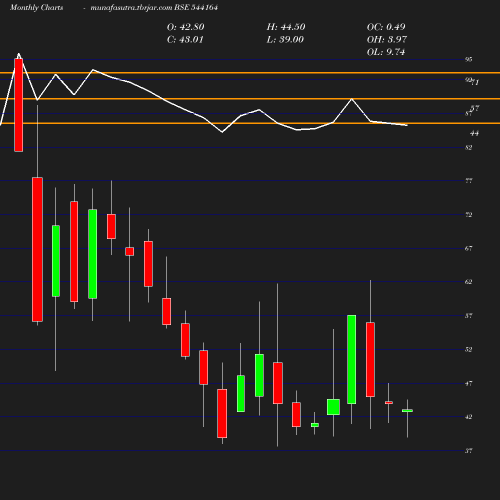Click the tall first red candlestick near 95
The image size is (500, 500).
(19, 105)
